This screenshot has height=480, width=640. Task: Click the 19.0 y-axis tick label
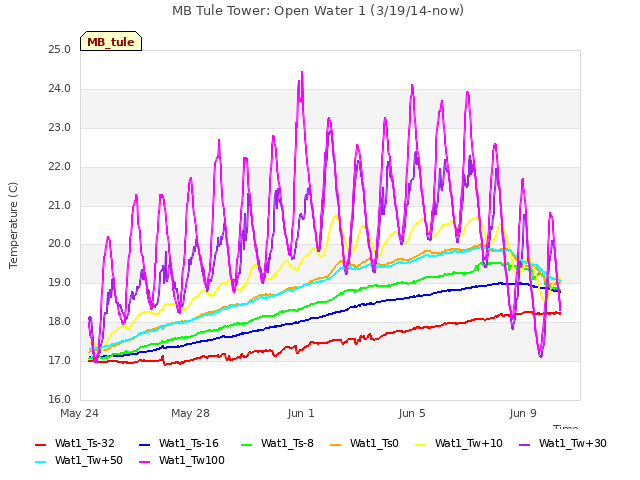60,282
